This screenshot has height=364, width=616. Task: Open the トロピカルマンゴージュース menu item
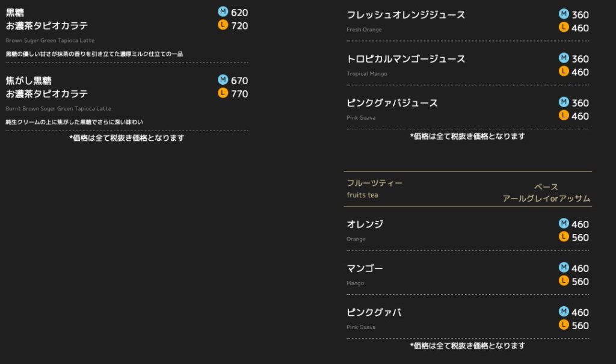pyautogui.click(x=406, y=59)
